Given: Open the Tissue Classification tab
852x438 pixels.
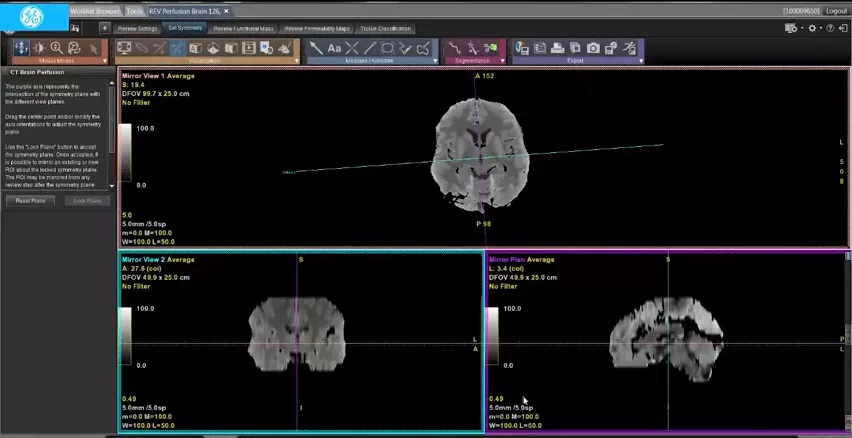Looking at the screenshot, I should click(385, 29).
